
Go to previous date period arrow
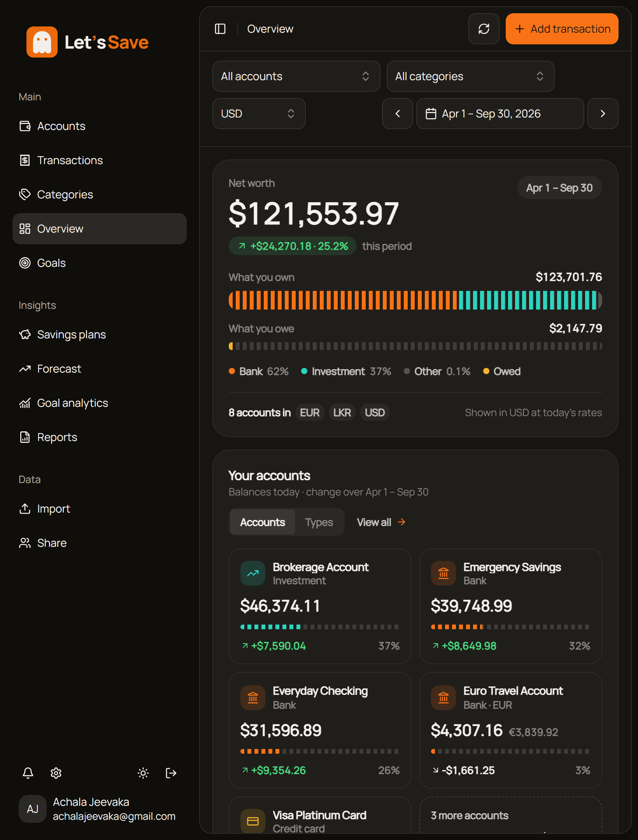pos(397,114)
